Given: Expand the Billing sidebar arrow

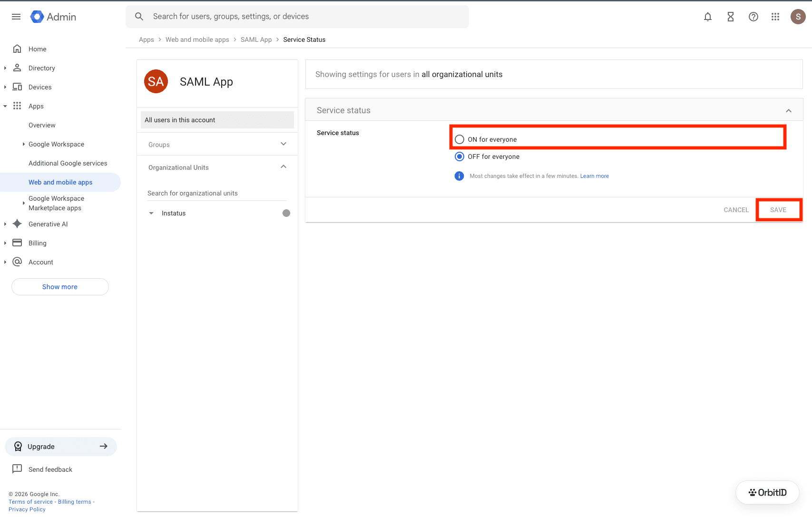Looking at the screenshot, I should [x=5, y=243].
